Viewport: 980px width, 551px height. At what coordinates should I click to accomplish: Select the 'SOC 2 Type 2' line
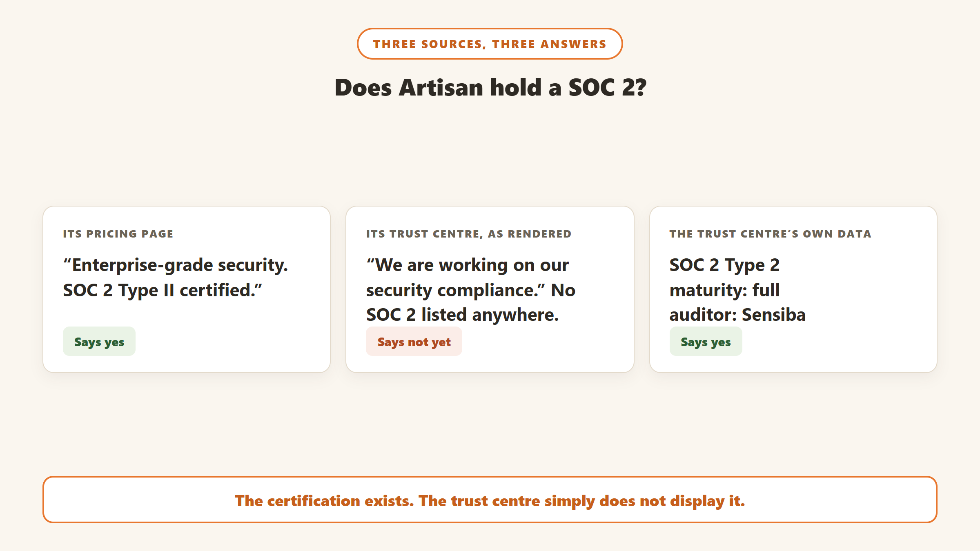(724, 265)
